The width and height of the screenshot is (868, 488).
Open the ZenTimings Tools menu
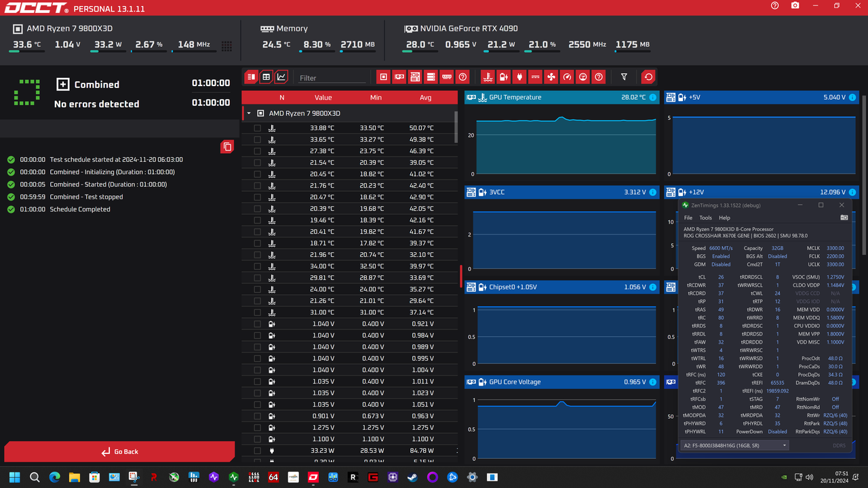pyautogui.click(x=706, y=218)
